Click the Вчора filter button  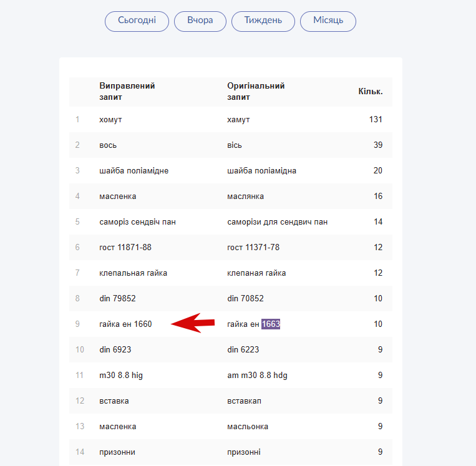coord(200,21)
